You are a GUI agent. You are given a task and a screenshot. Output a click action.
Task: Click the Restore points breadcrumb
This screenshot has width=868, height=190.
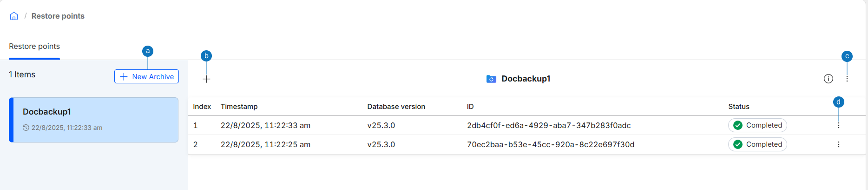(x=58, y=16)
